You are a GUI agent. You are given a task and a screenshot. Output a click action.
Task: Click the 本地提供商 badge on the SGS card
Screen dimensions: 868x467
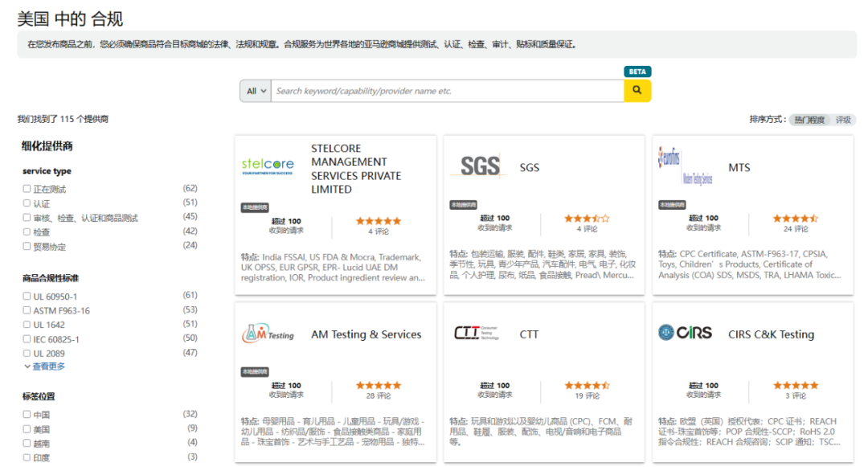point(464,205)
